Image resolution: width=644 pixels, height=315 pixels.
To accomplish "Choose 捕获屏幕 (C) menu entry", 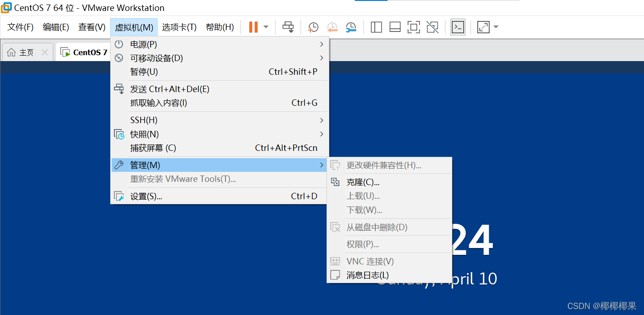I will [220, 148].
